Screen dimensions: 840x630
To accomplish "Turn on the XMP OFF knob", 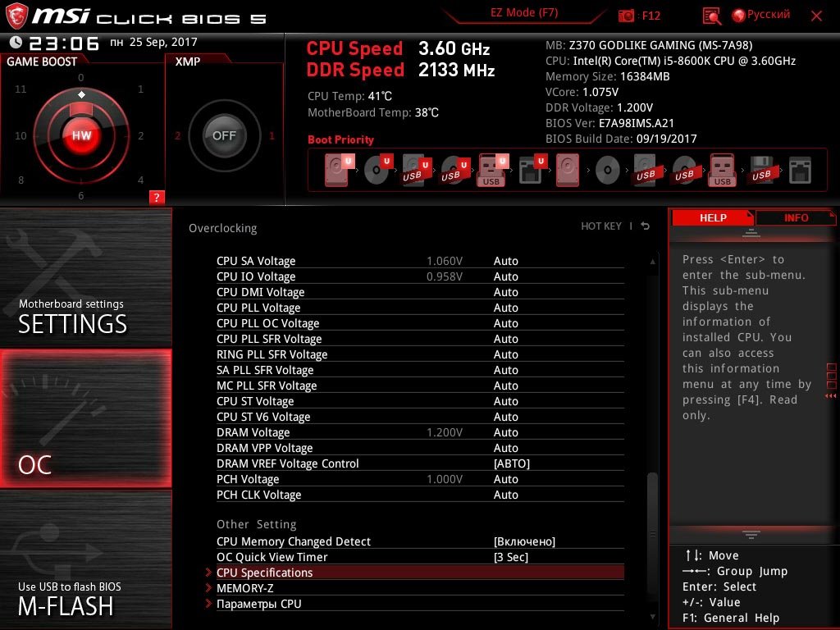I will click(224, 135).
